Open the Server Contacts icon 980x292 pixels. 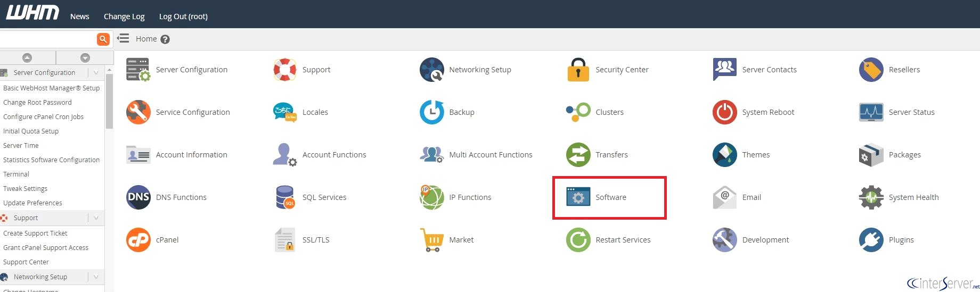point(724,70)
